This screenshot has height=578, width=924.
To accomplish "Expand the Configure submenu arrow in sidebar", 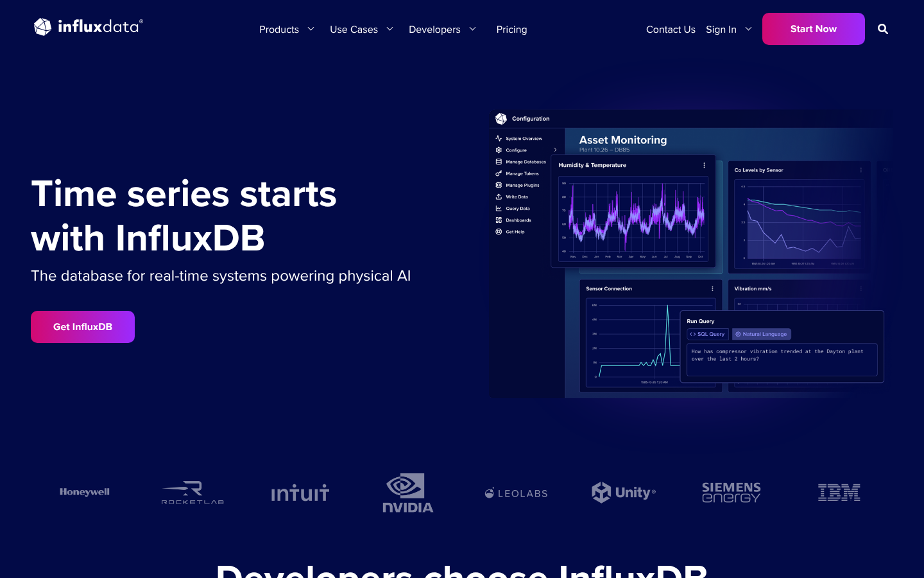I will (x=556, y=150).
